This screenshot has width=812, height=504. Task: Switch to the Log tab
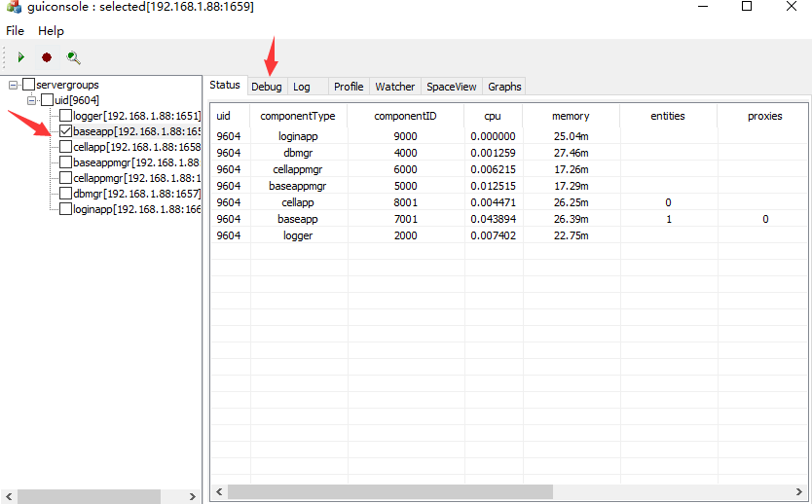coord(302,87)
